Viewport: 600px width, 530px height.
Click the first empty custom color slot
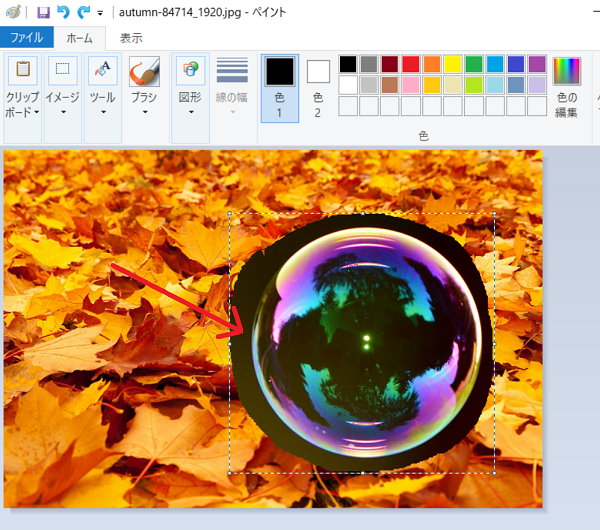348,106
